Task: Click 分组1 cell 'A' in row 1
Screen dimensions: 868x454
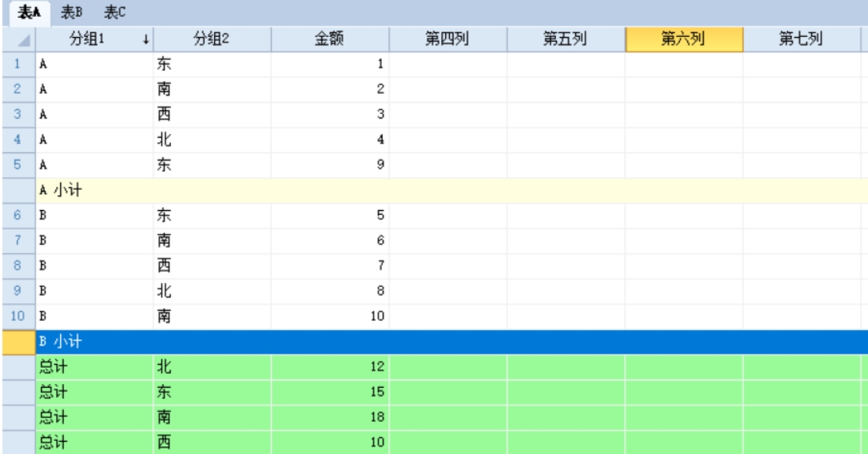Action: [95, 64]
